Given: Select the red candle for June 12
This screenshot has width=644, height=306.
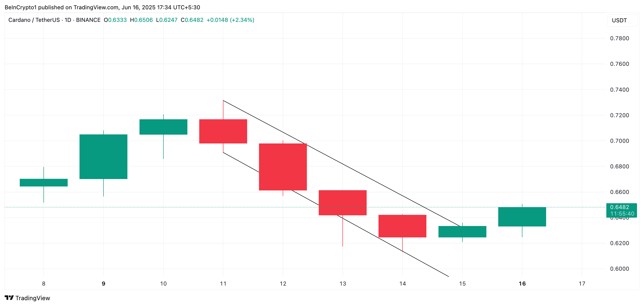Looking at the screenshot, I should click(x=283, y=167).
